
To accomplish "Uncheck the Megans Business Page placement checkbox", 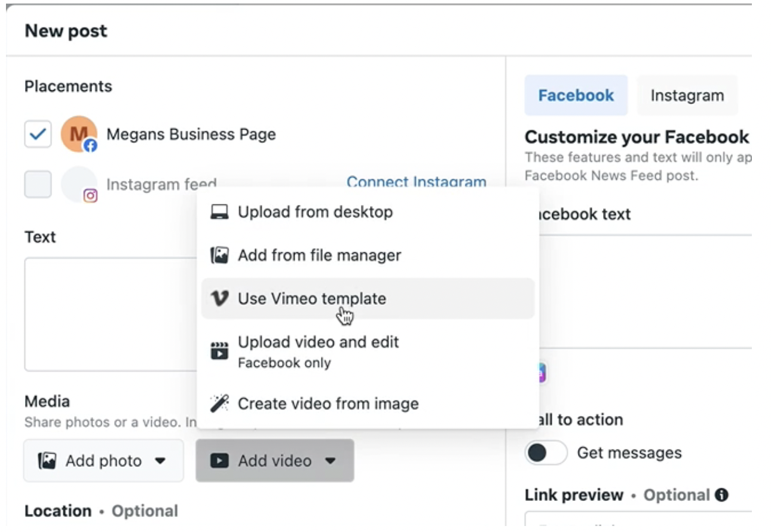I will click(x=38, y=134).
